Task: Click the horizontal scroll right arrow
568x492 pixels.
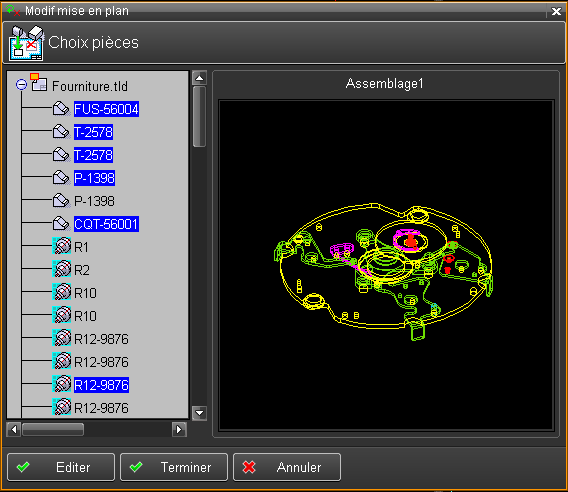Action: [x=179, y=430]
